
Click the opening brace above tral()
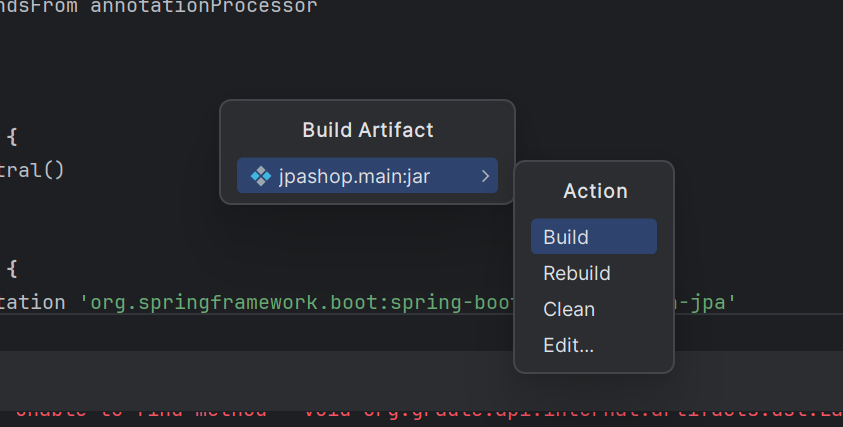pos(12,136)
